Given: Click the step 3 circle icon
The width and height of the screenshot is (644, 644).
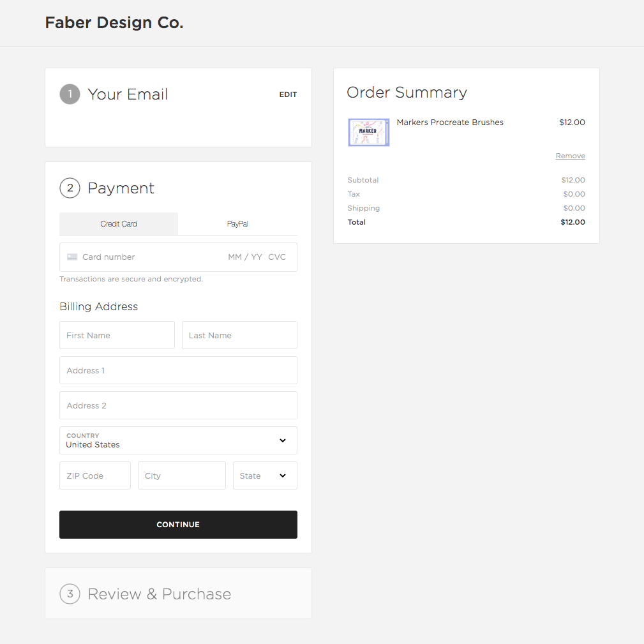Looking at the screenshot, I should 70,594.
